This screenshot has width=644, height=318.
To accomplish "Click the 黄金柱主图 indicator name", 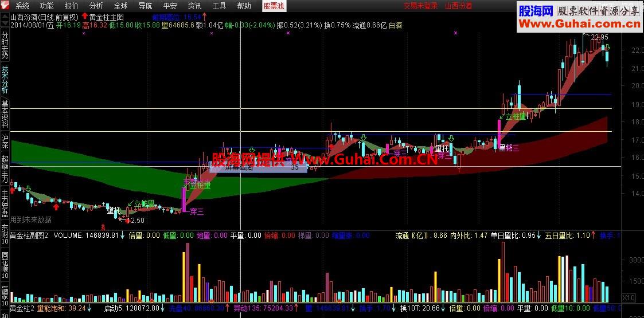I will pyautogui.click(x=106, y=17).
